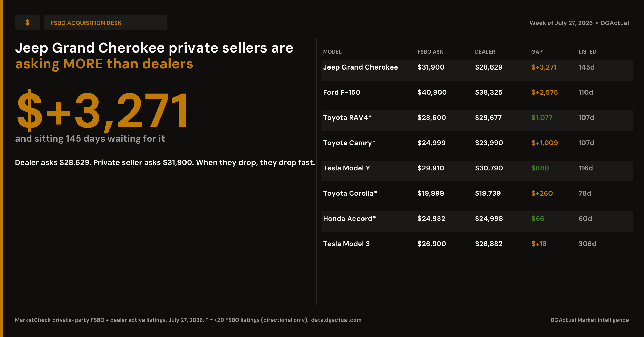Click the LISTED column header

click(x=587, y=52)
